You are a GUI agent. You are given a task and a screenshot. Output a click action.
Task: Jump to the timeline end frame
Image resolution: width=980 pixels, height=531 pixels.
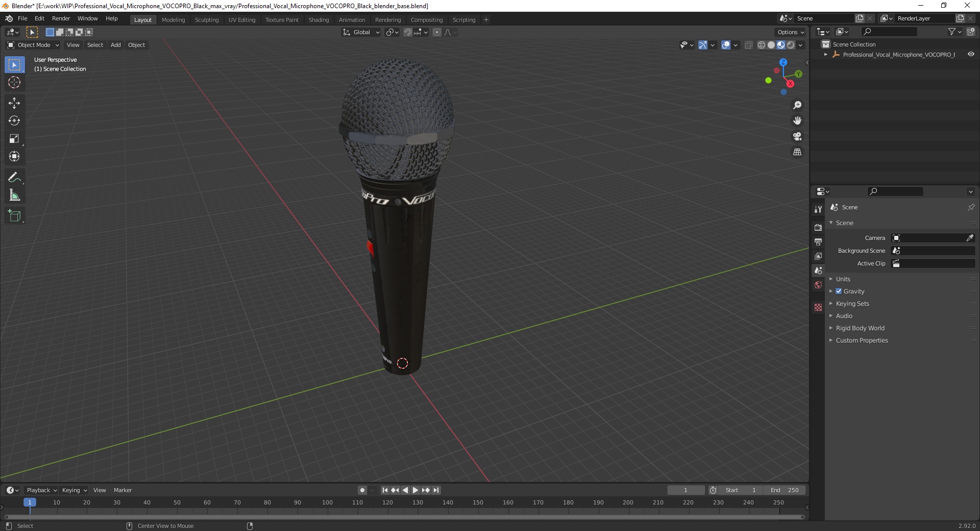pyautogui.click(x=436, y=490)
